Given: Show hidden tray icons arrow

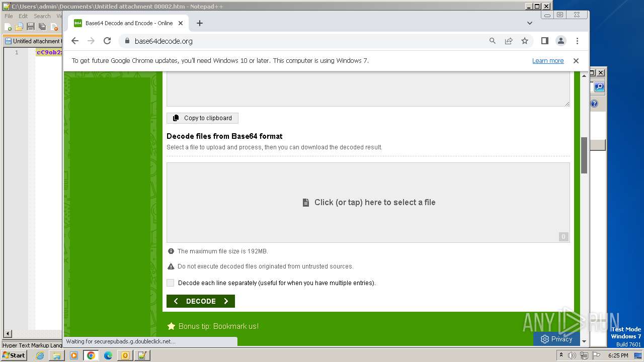Looking at the screenshot, I should (x=561, y=355).
